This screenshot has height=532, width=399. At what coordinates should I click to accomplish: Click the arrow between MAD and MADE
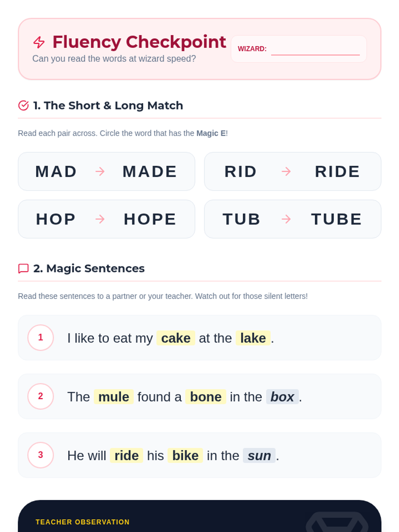100,172
